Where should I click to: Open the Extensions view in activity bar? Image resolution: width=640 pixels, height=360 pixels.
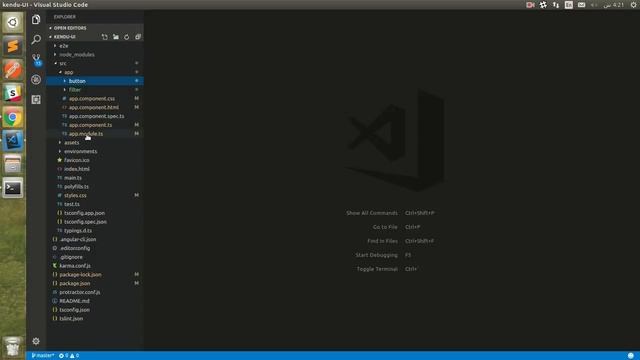(x=36, y=99)
